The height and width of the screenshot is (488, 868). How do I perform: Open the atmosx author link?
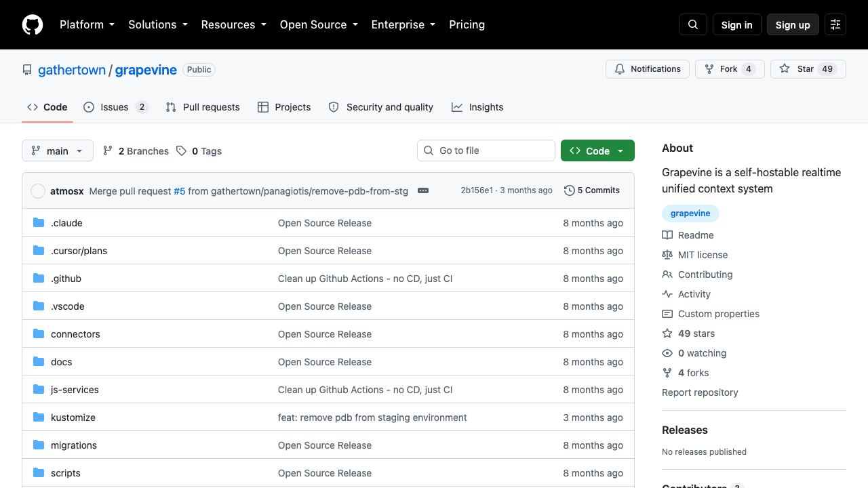click(67, 191)
